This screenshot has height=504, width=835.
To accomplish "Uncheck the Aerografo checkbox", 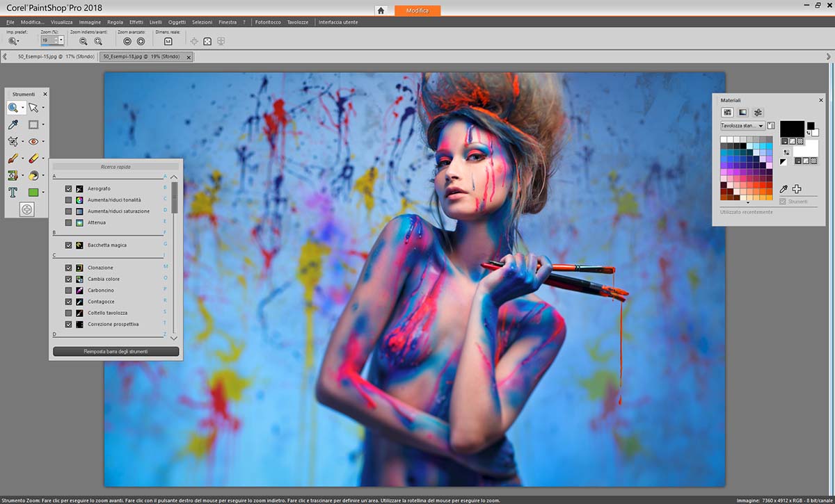I will (68, 189).
